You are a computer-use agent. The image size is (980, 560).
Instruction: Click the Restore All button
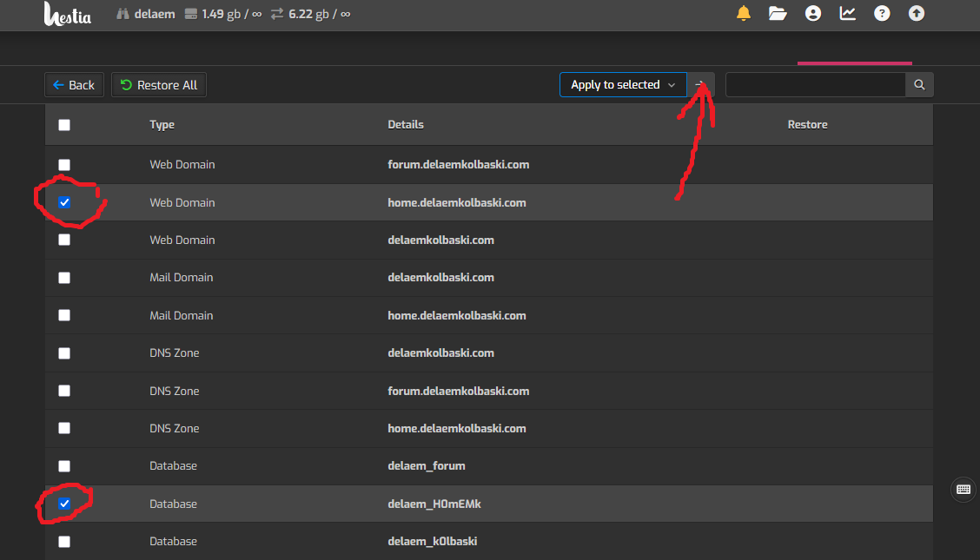(159, 85)
